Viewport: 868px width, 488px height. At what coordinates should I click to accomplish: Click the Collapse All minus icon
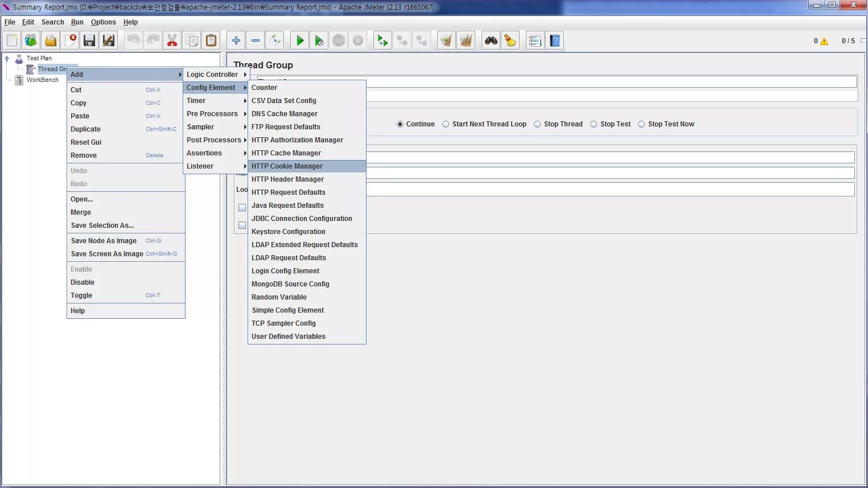pos(256,40)
